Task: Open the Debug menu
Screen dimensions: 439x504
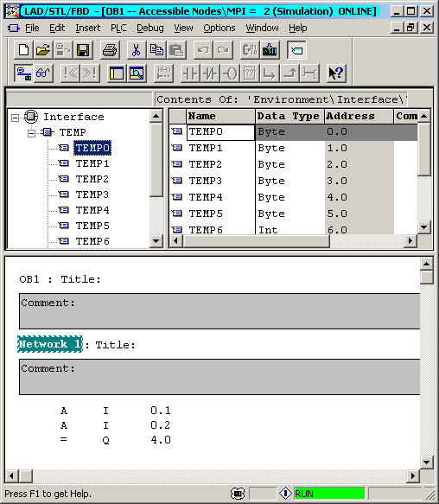Action: [150, 28]
